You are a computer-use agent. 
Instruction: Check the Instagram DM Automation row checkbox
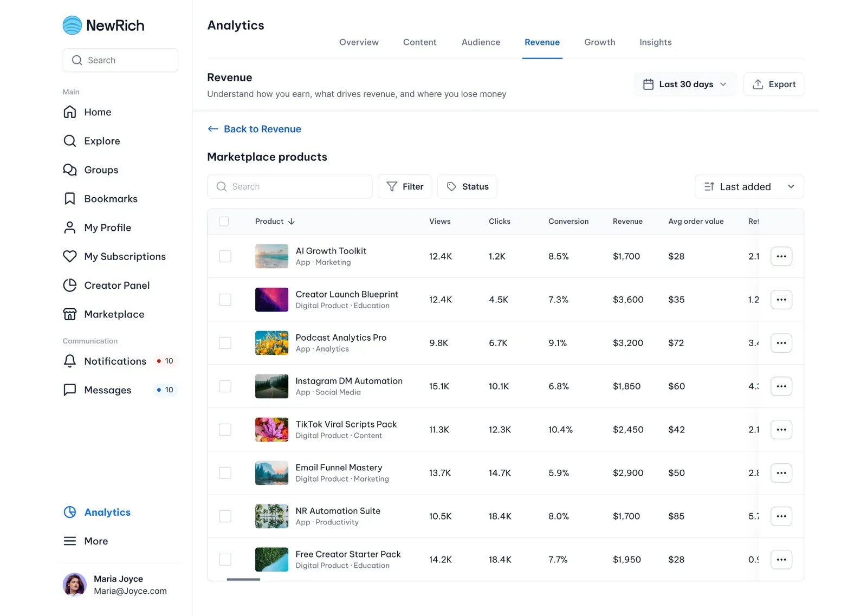(x=225, y=386)
